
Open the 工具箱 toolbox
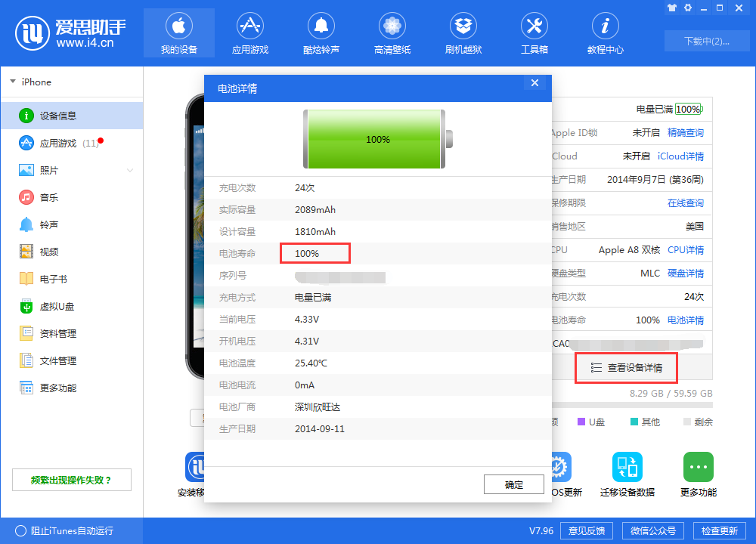tap(534, 32)
